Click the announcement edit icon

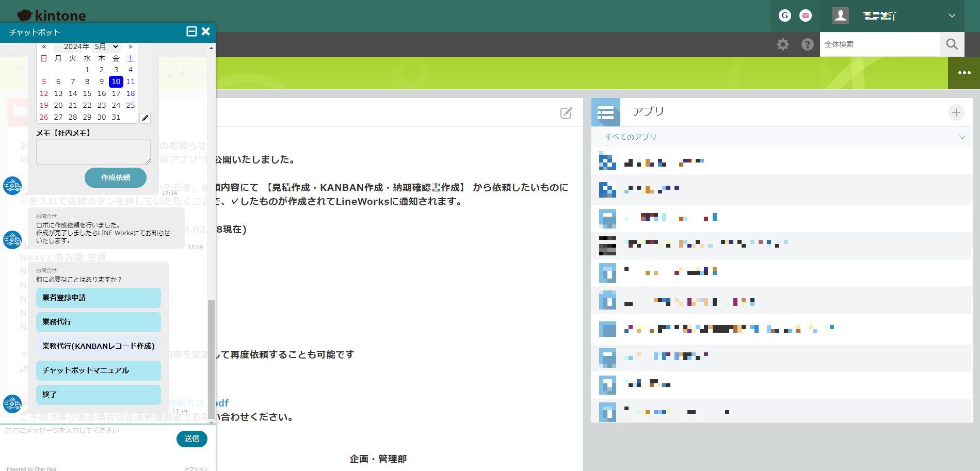[566, 113]
